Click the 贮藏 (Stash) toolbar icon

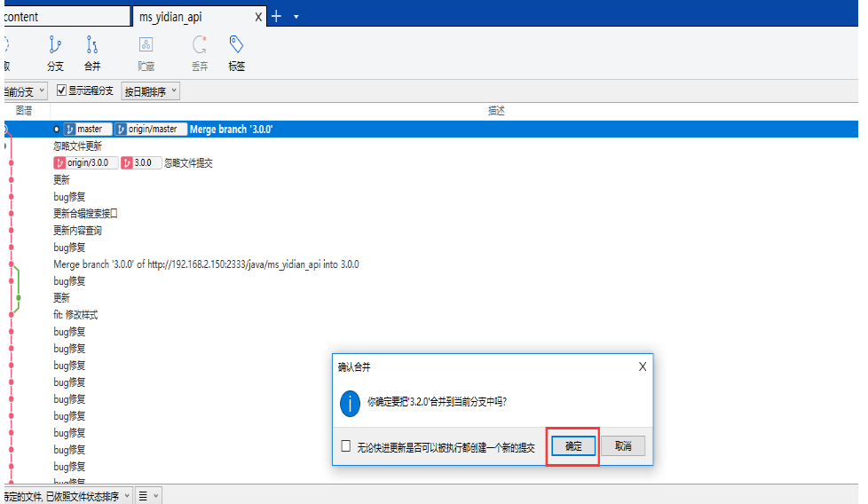tap(146, 45)
